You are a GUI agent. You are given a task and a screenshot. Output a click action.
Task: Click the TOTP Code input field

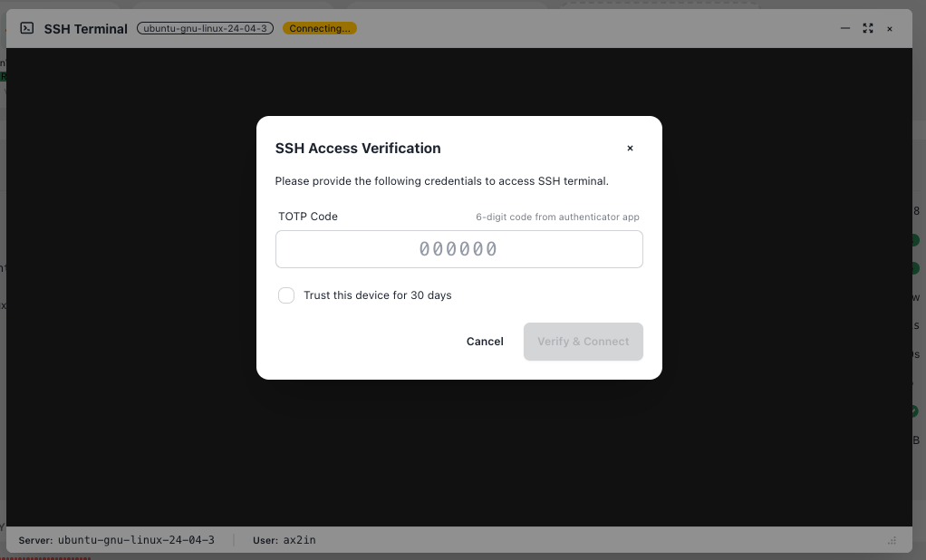(x=458, y=249)
